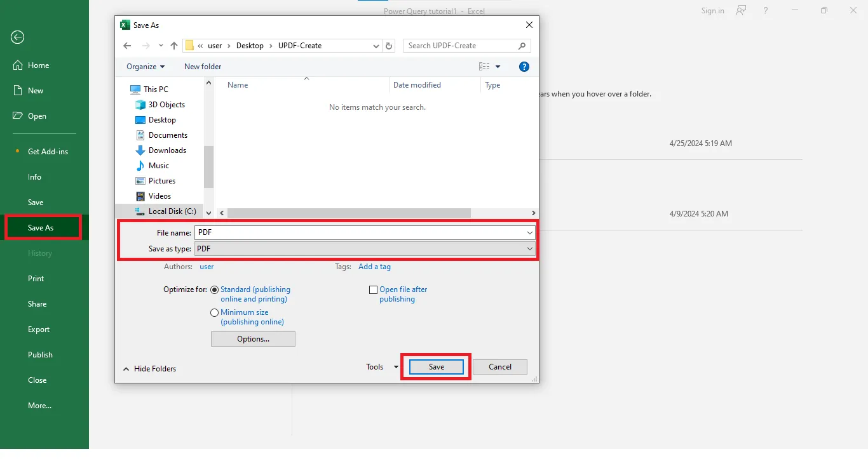
Task: Select the Minimum size publishing radio button
Action: (215, 312)
